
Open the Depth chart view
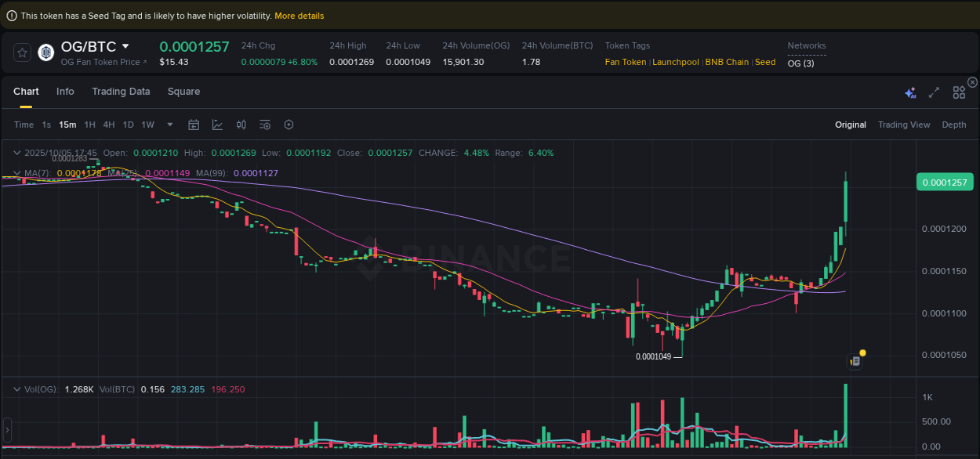coord(954,124)
